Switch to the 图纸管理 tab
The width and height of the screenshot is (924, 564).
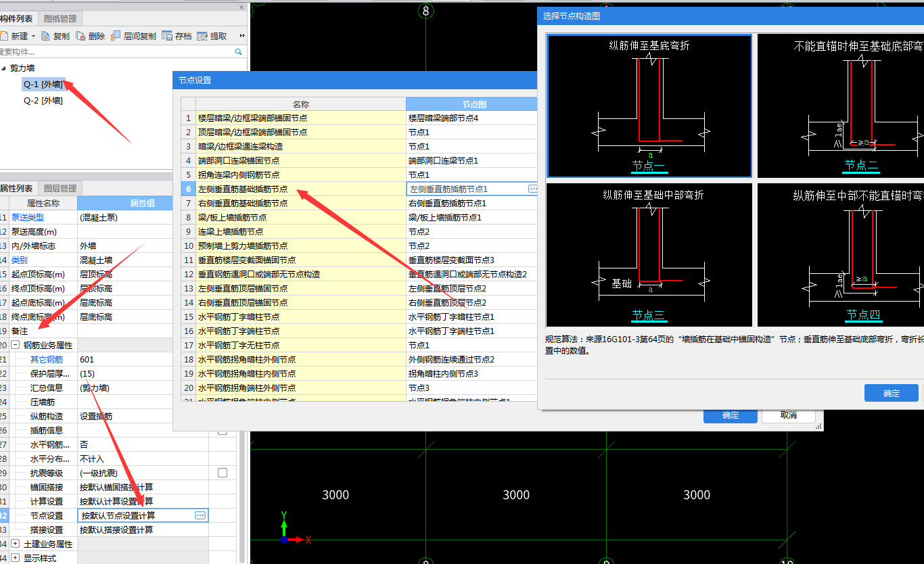pos(60,18)
